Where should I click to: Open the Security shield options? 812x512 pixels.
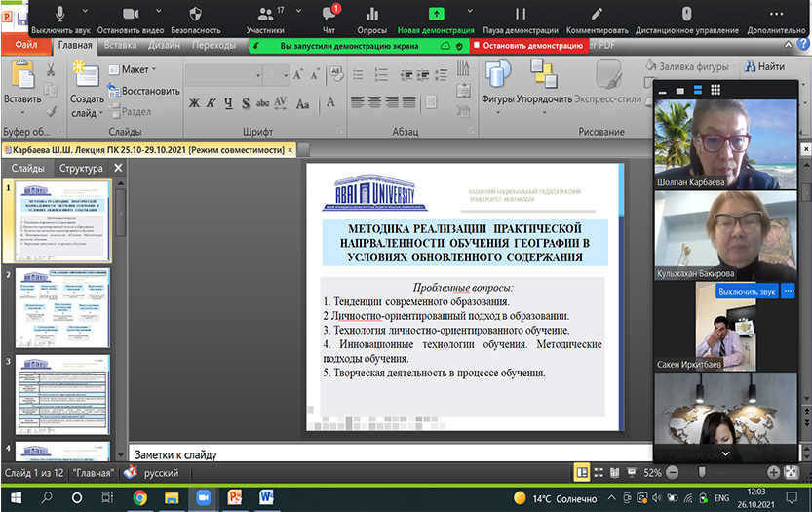195,14
